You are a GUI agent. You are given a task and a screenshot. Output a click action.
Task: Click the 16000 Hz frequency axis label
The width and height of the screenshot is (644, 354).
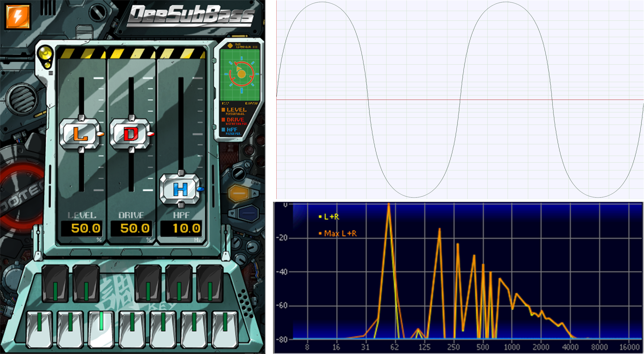point(629,347)
